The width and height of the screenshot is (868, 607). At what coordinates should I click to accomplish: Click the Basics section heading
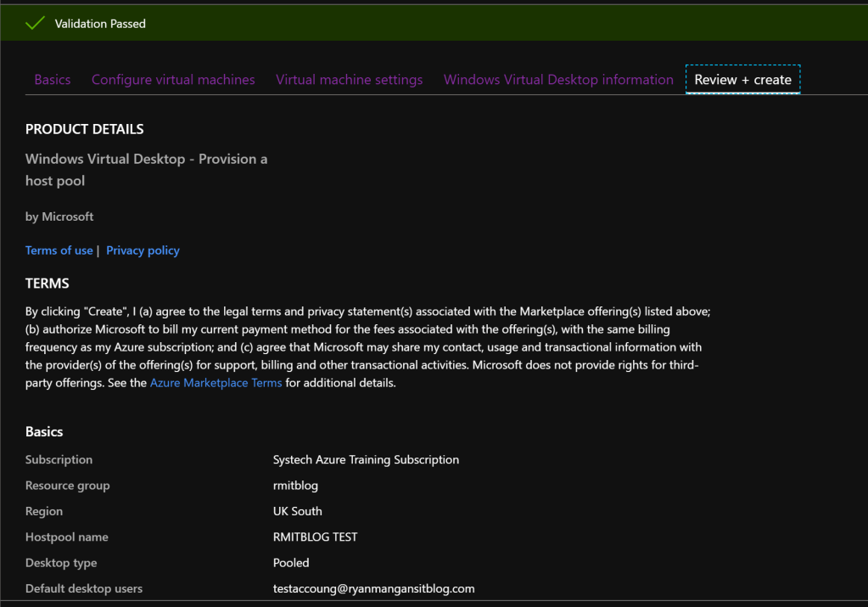click(x=44, y=432)
